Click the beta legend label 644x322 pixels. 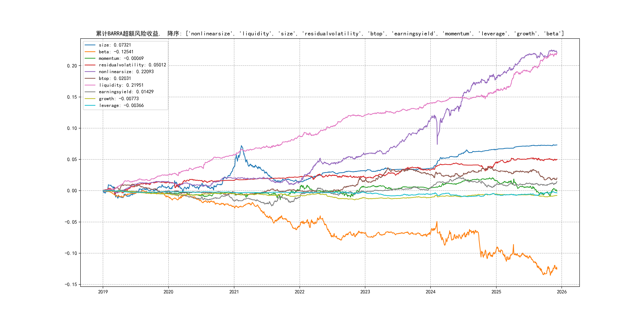(x=116, y=52)
